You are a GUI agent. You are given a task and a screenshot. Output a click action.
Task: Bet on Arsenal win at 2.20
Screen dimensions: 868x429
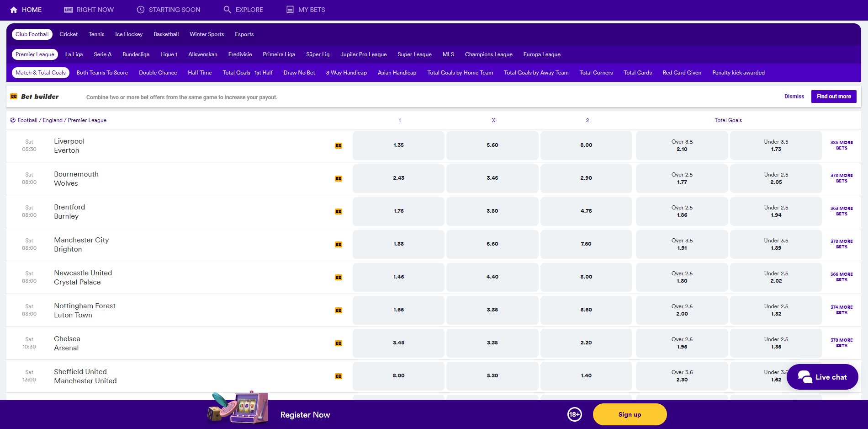click(x=586, y=343)
